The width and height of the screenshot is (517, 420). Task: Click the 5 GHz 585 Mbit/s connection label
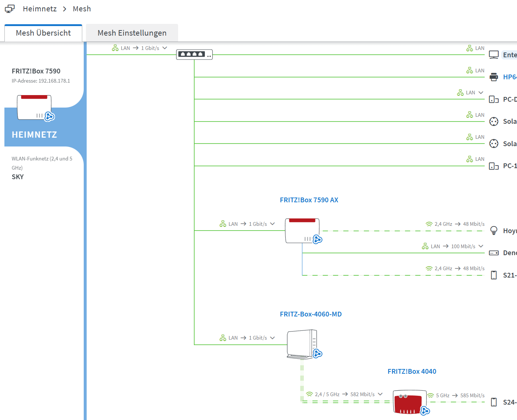pos(456,395)
